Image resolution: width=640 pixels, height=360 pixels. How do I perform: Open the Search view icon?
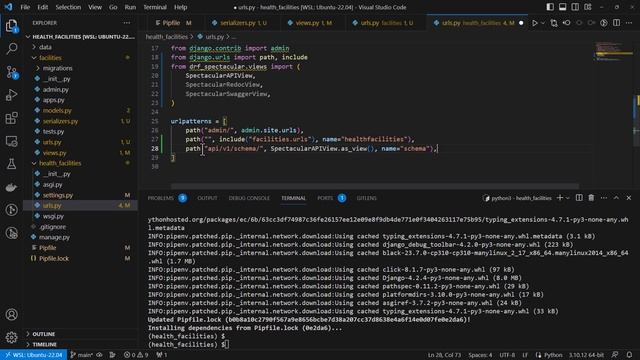tap(11, 49)
